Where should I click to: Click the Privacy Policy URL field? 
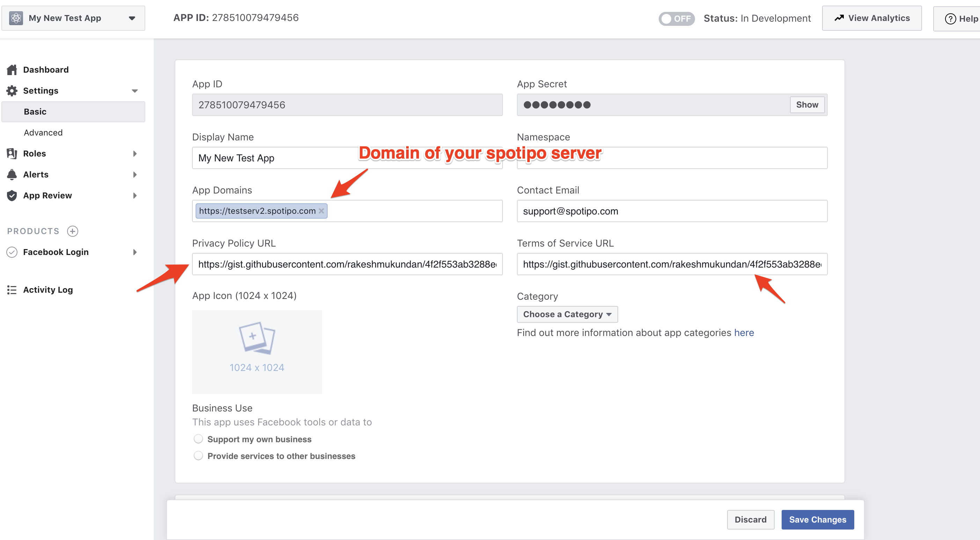[x=347, y=264]
